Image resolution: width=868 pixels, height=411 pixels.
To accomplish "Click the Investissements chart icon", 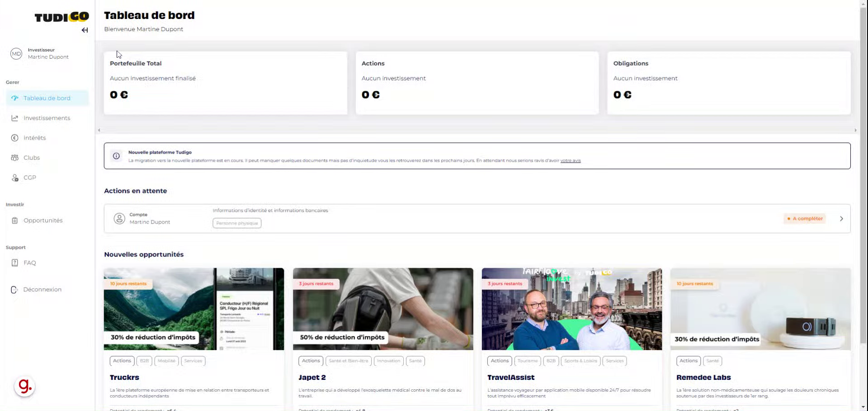I will click(x=15, y=118).
